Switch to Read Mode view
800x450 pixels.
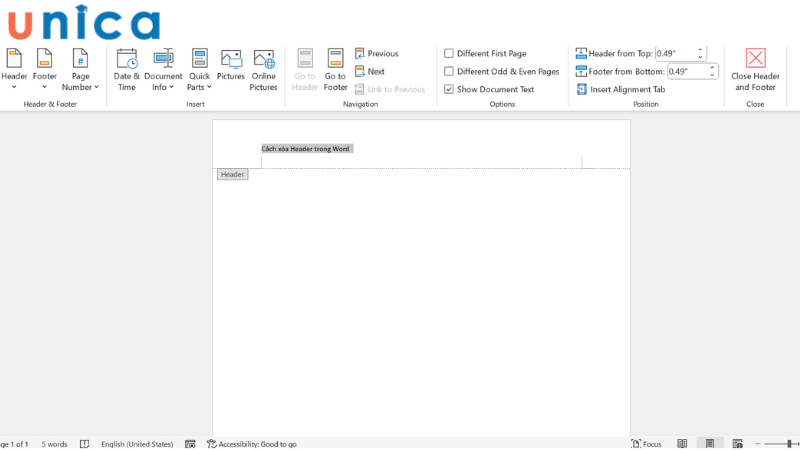point(682,444)
